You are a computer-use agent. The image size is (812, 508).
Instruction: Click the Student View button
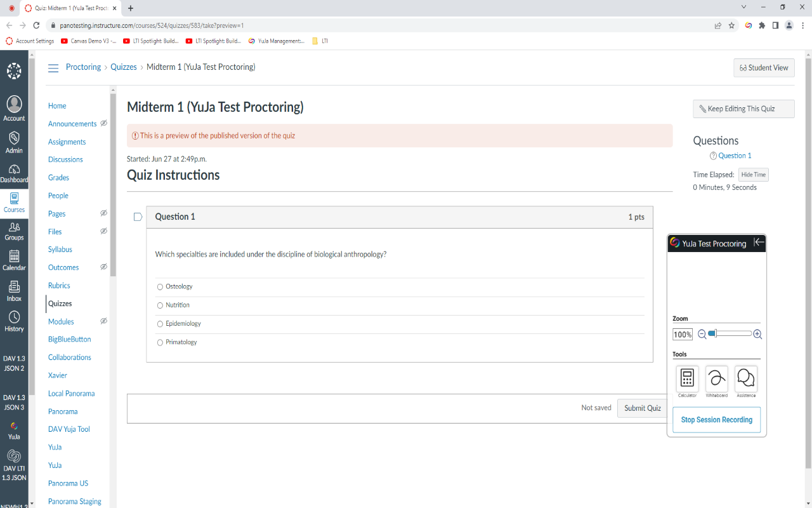pyautogui.click(x=764, y=68)
